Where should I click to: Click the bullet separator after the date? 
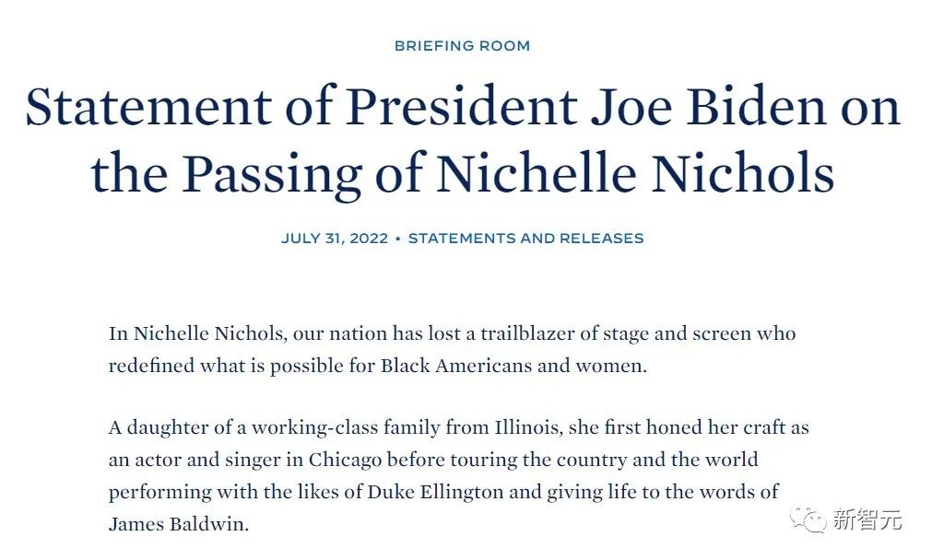pos(397,238)
